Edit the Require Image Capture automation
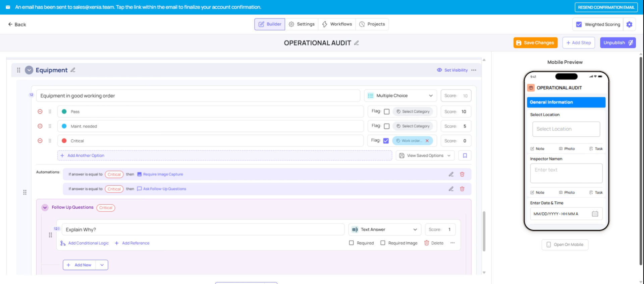Image resolution: width=644 pixels, height=284 pixels. [451, 174]
